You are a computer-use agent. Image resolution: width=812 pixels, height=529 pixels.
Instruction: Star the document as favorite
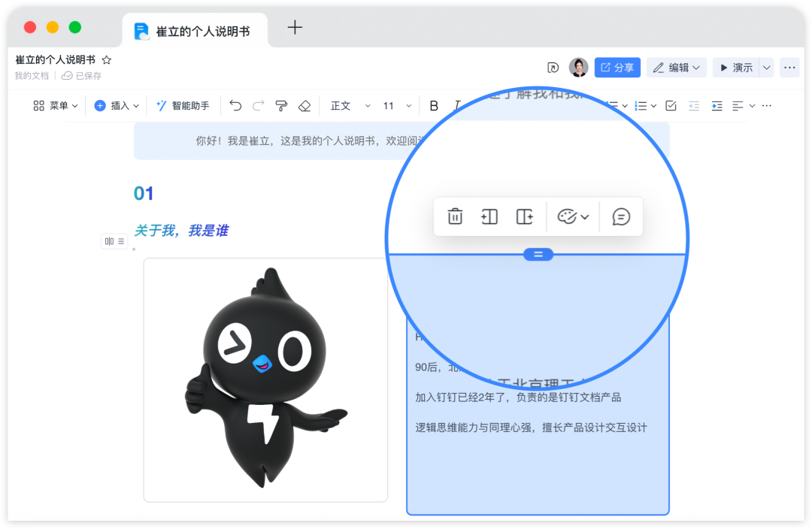tap(107, 60)
